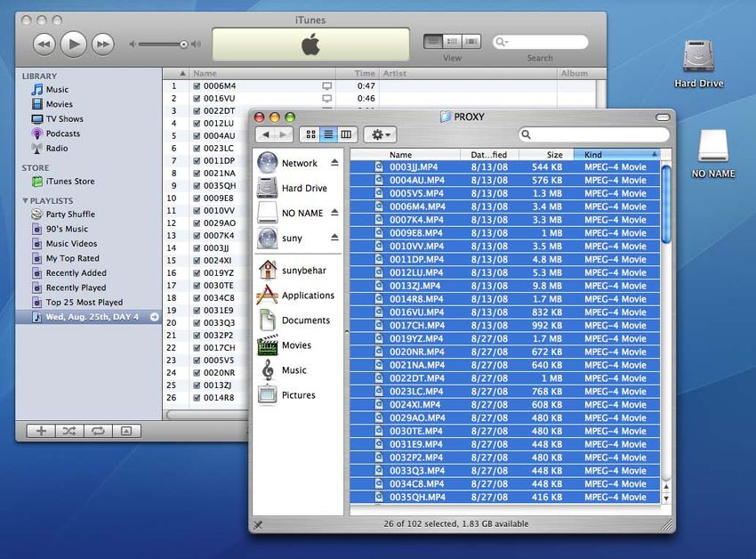Screen dimensions: 756x559
Task: Click the Finder scroll down arrow
Action: pos(666,498)
